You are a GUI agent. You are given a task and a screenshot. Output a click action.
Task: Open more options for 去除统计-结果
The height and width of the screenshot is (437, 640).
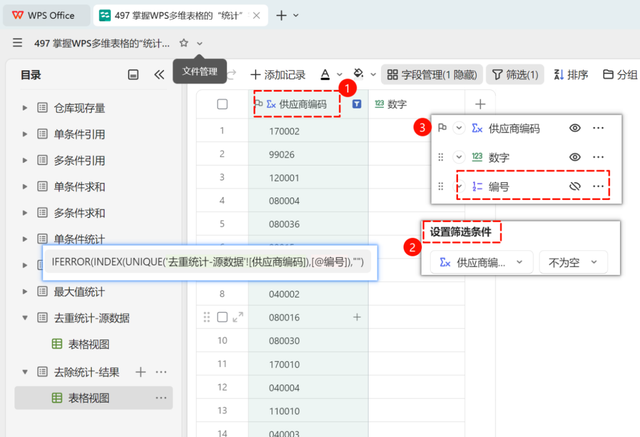tap(161, 372)
